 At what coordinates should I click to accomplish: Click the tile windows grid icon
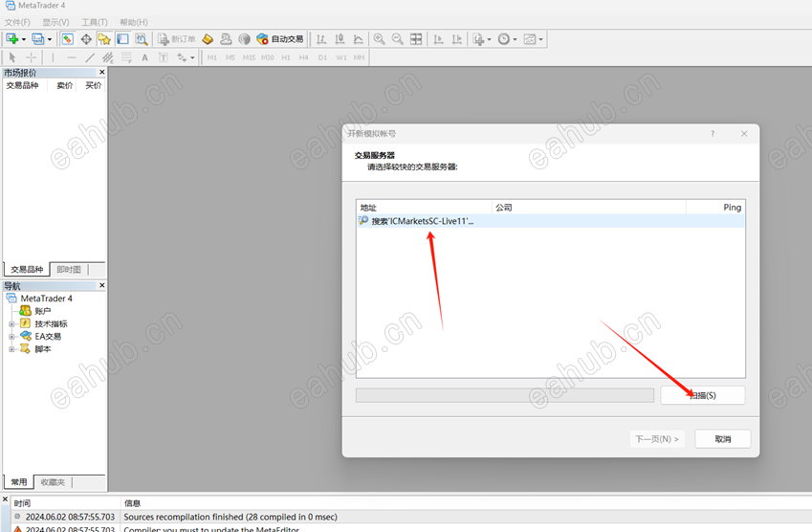tap(416, 39)
